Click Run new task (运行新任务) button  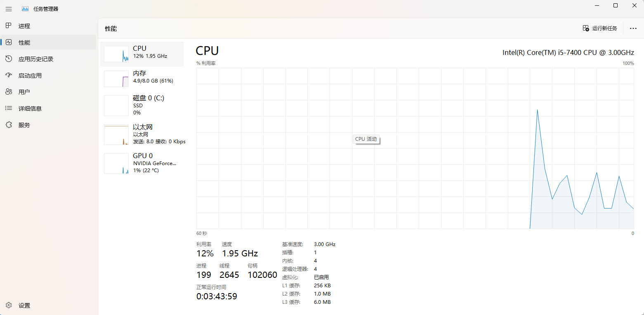click(600, 28)
